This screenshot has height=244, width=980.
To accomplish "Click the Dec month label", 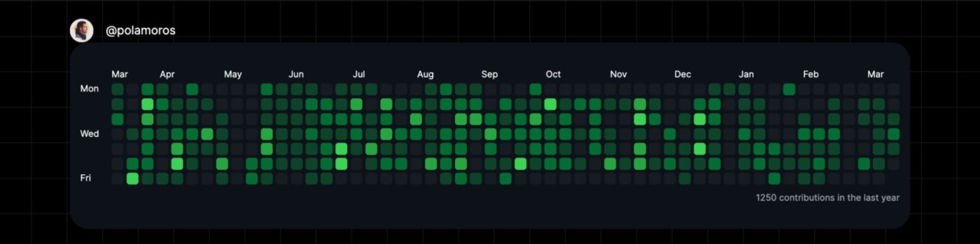I will [683, 74].
